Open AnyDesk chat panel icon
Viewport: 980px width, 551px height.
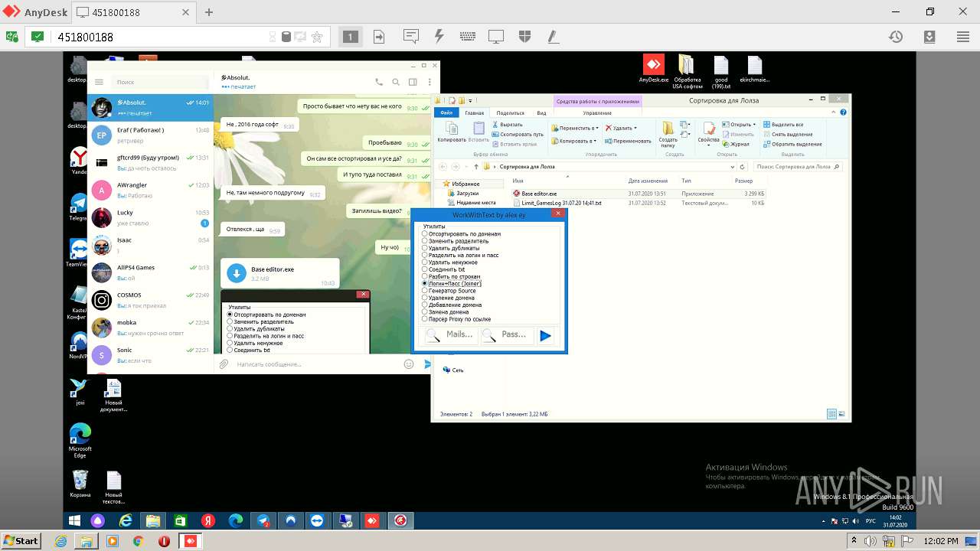410,37
